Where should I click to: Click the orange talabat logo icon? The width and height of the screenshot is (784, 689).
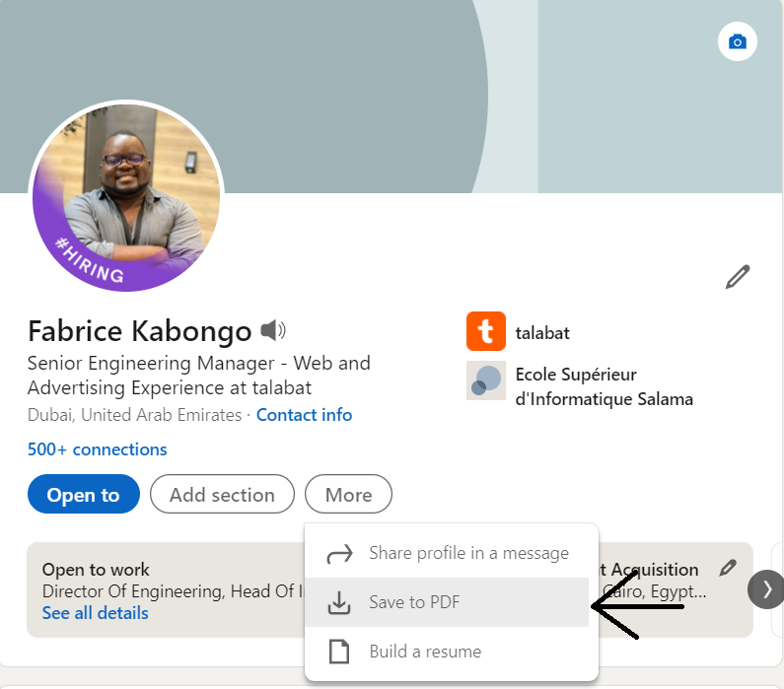(485, 332)
